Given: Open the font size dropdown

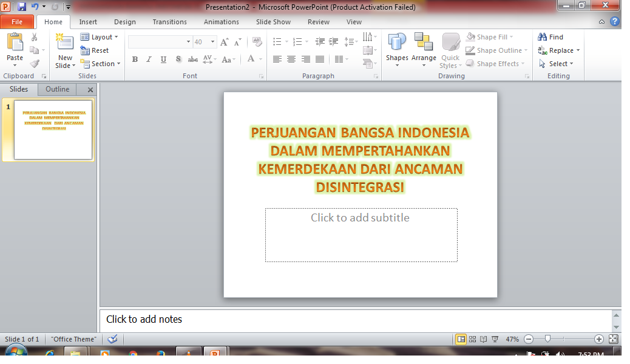Looking at the screenshot, I should 212,42.
